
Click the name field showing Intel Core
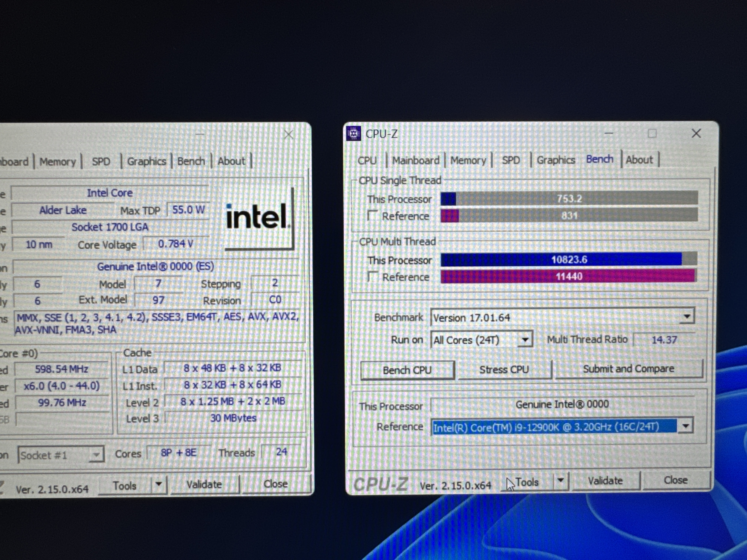pos(110,193)
